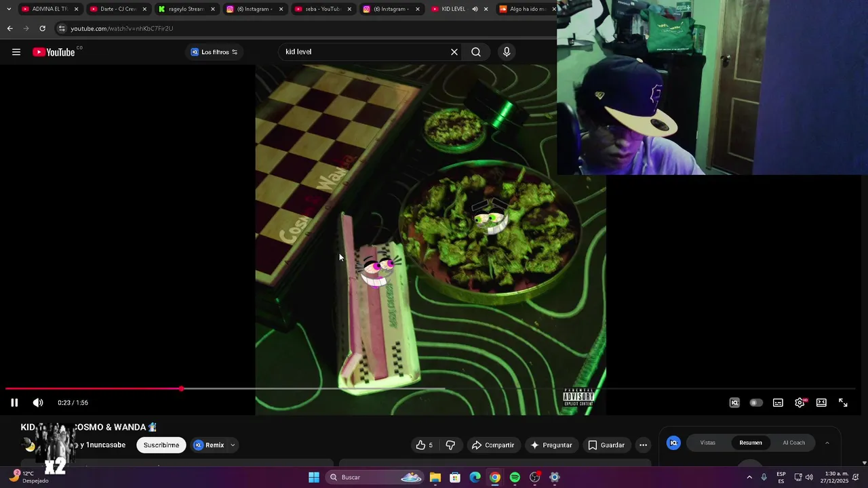Image resolution: width=868 pixels, height=488 pixels.
Task: Expand the Remix dropdown arrow
Action: point(233,445)
